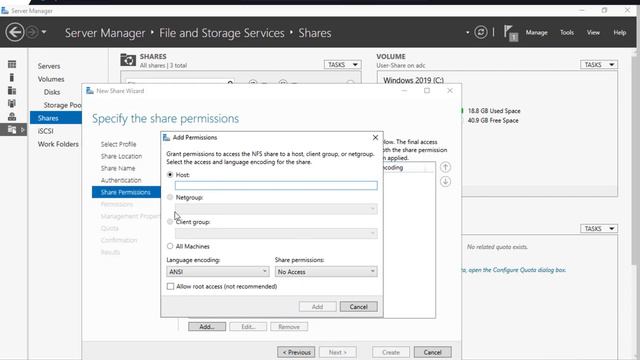Click the move down arrow beside permissions list
The image size is (640, 360).
pos(445,181)
